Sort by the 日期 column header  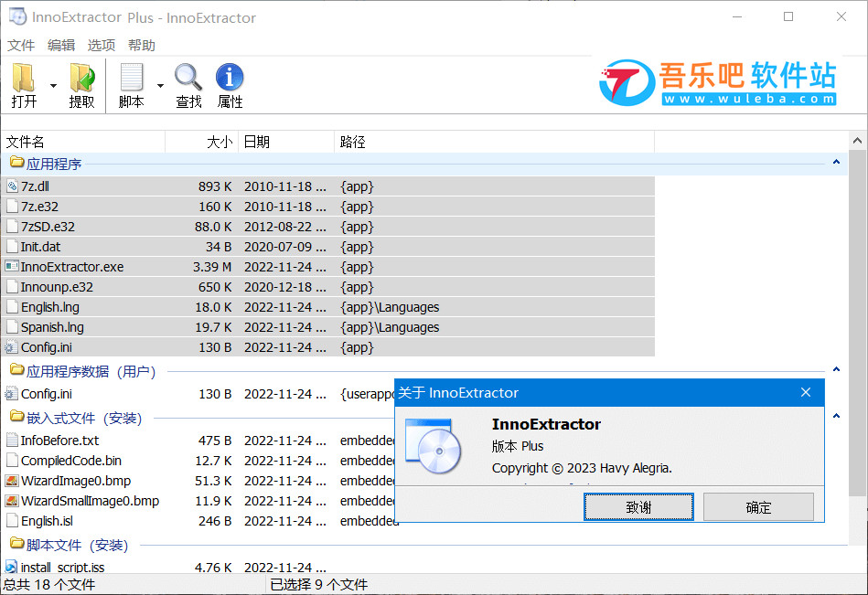point(286,142)
